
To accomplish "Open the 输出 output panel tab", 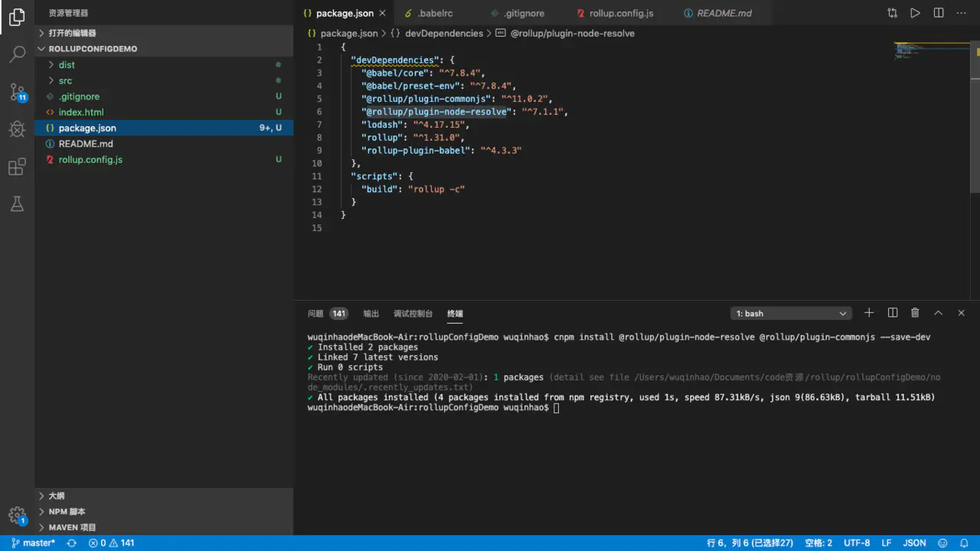I will point(371,314).
